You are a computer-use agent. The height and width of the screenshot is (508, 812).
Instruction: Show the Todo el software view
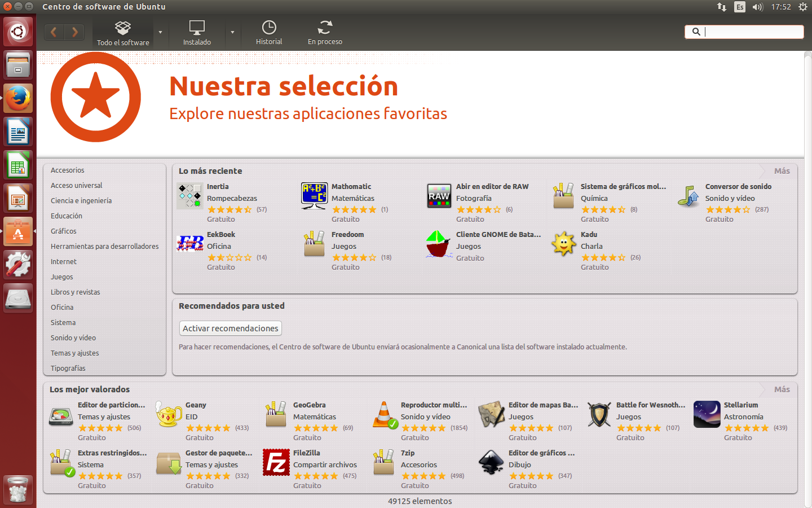123,33
